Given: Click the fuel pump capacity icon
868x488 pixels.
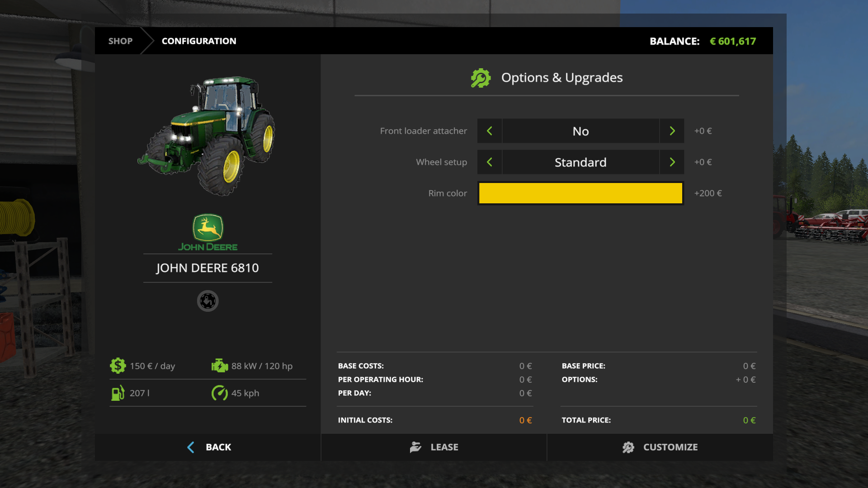Looking at the screenshot, I should 118,393.
